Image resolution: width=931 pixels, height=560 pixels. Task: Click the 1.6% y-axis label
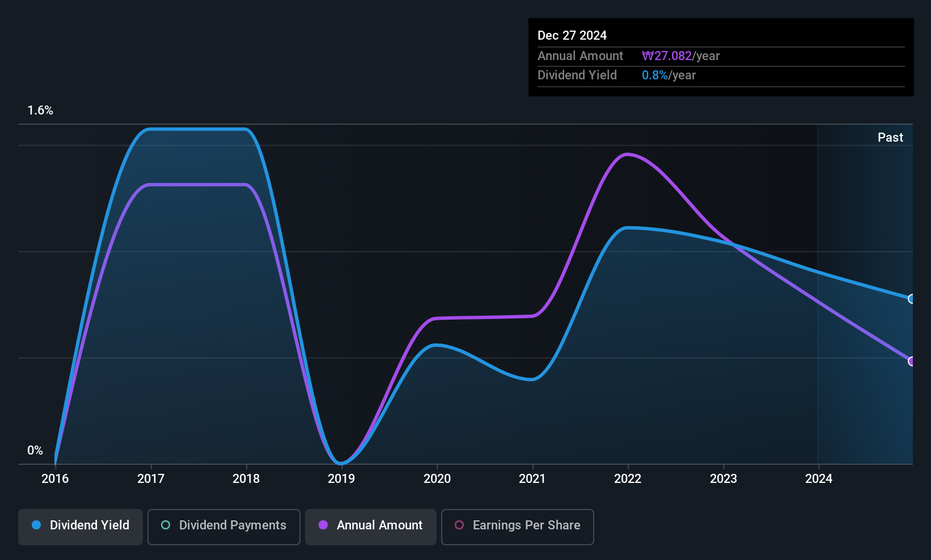[40, 111]
